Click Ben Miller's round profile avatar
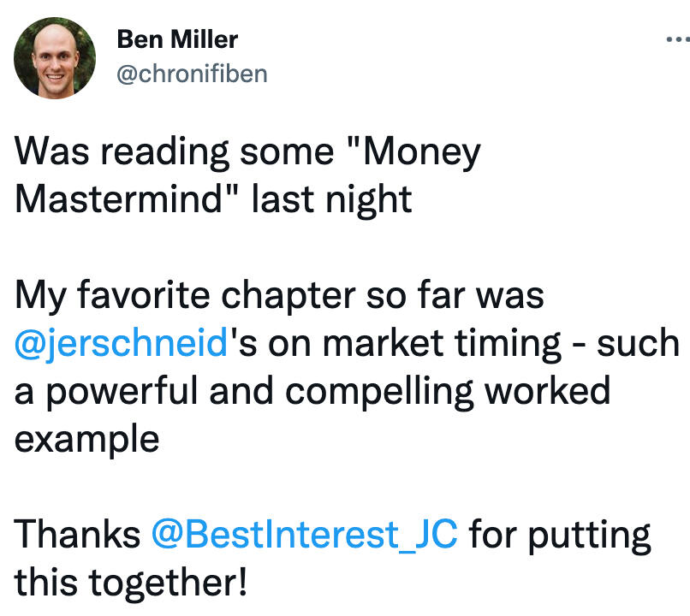690x616 pixels. [55, 57]
